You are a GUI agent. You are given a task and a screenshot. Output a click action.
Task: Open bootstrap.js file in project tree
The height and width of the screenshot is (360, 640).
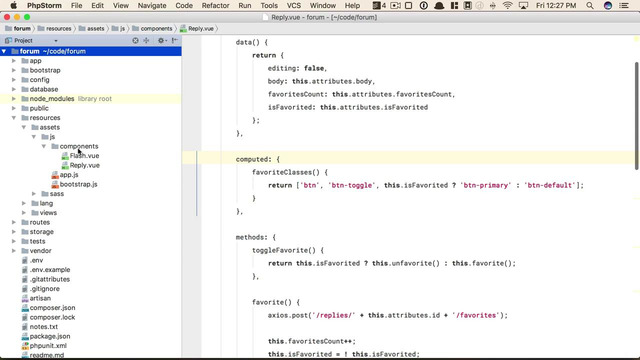click(78, 184)
